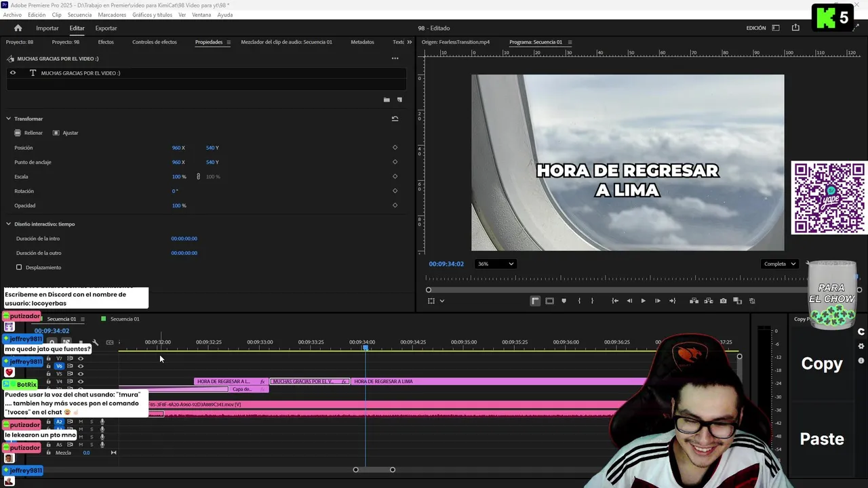
Task: Click the Lift button
Action: (694, 301)
